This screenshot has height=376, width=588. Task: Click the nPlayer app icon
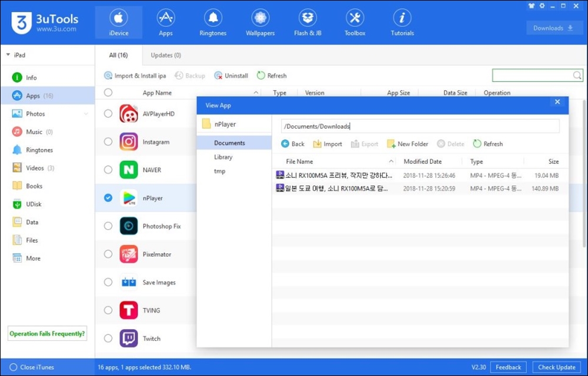point(129,198)
